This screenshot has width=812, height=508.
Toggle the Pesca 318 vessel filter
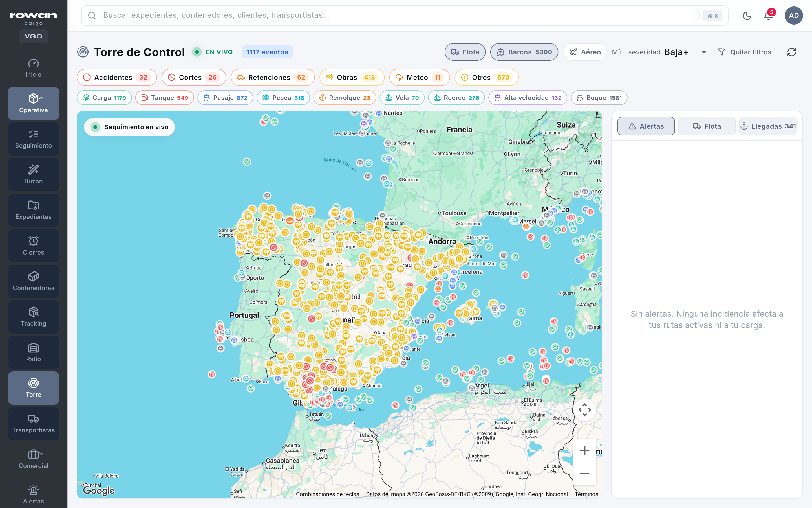(x=283, y=98)
